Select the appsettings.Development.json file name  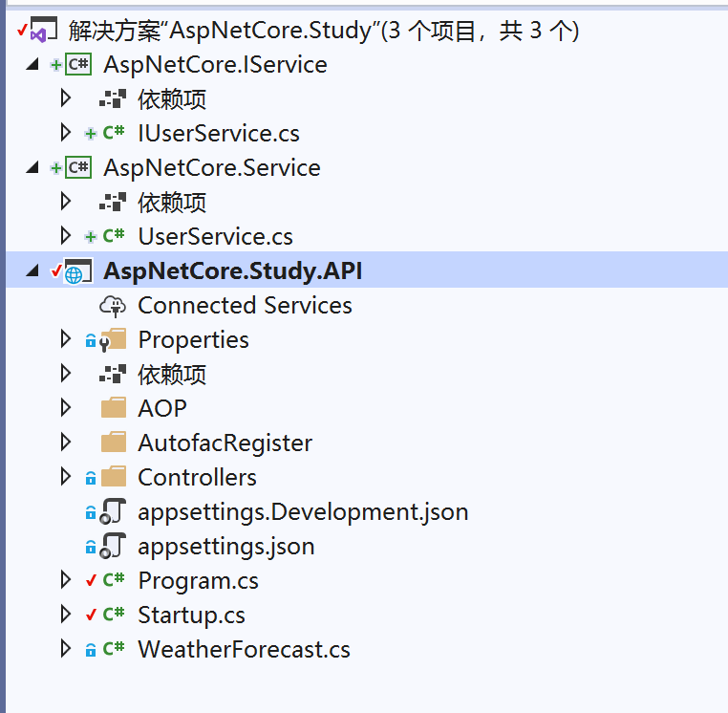(x=303, y=512)
